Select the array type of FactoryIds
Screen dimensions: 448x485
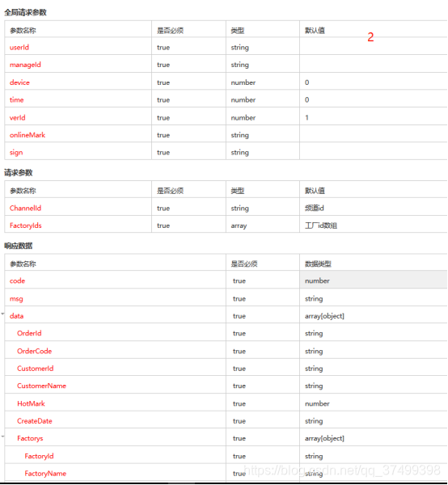(x=239, y=226)
